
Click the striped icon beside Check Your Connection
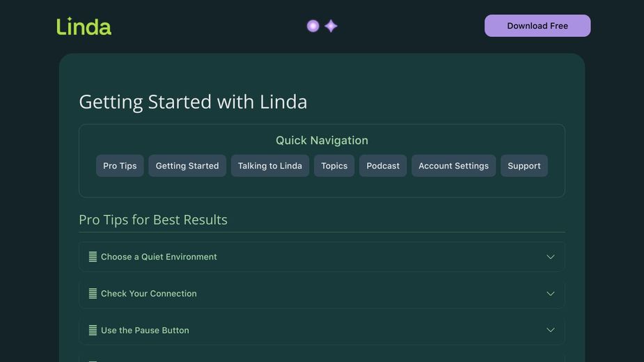(93, 294)
